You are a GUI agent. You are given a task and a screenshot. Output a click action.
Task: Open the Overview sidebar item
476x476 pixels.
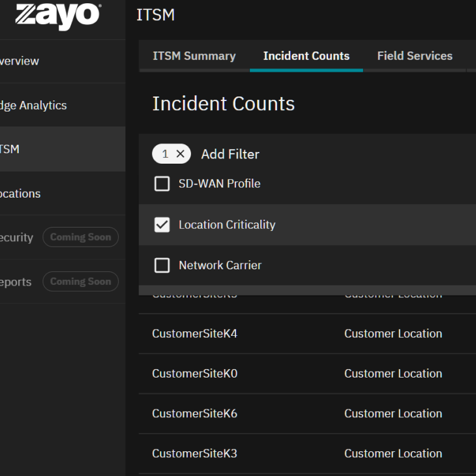63,61
